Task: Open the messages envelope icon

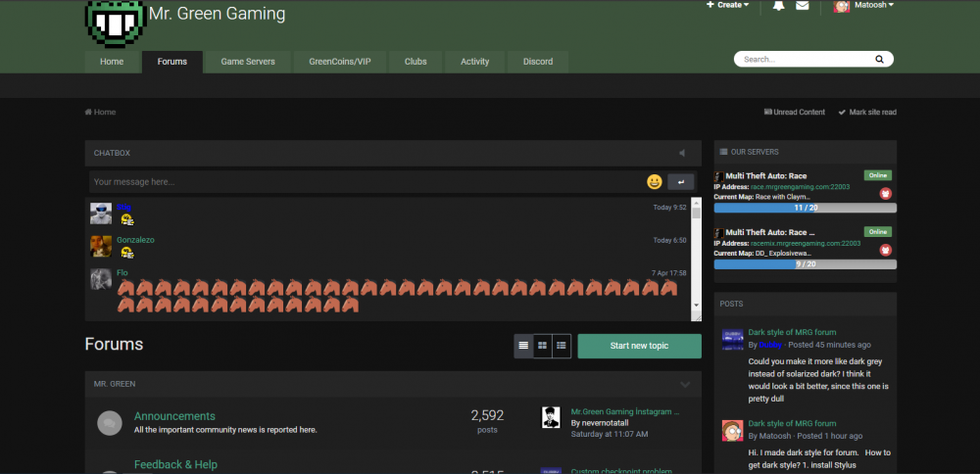Action: [x=803, y=6]
